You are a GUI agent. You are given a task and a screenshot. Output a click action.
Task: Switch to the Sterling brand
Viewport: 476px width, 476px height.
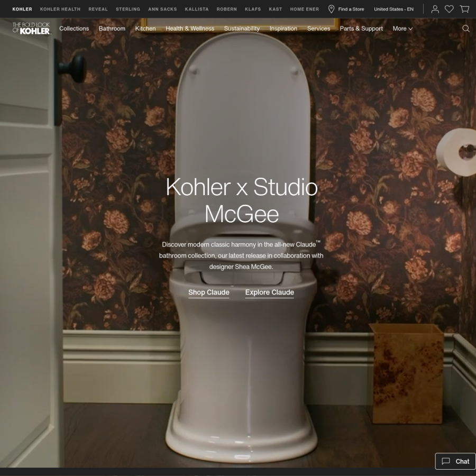pos(128,9)
